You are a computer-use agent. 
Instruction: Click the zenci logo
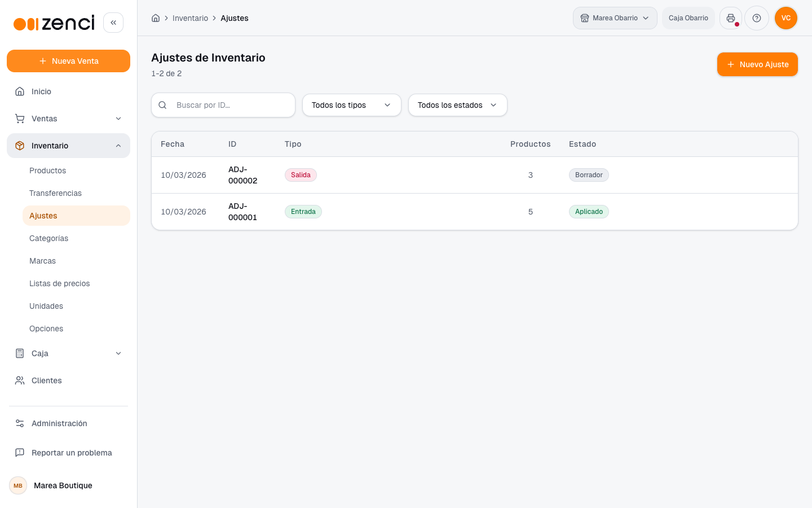pyautogui.click(x=54, y=23)
